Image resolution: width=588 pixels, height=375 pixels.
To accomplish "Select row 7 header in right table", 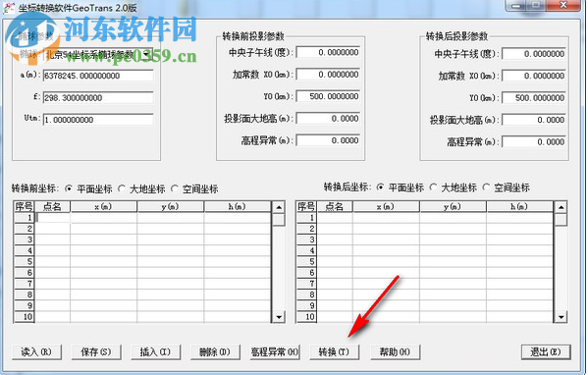I will coord(306,284).
